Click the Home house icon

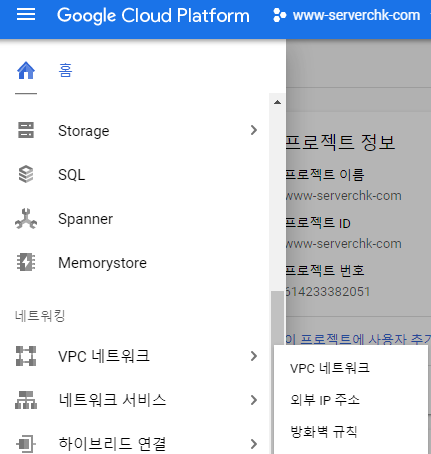click(x=26, y=70)
